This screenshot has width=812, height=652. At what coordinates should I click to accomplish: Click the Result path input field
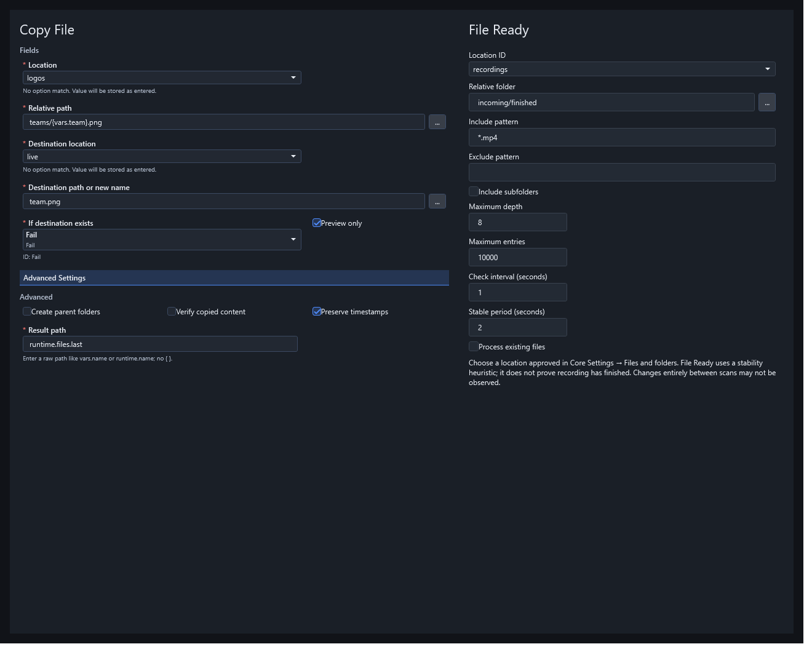pyautogui.click(x=160, y=344)
